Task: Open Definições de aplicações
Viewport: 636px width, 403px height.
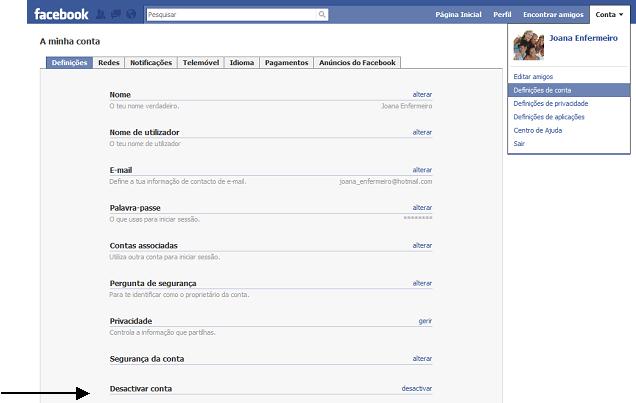Action: point(549,117)
